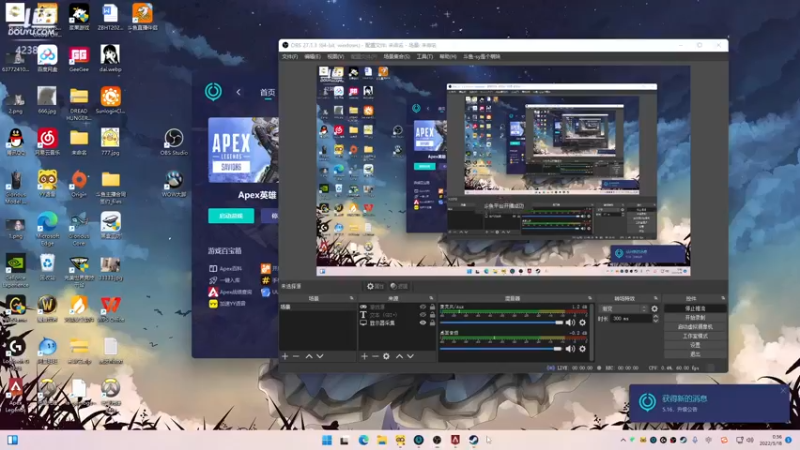Click 启动虚拟摄像机 button
The height and width of the screenshot is (450, 800).
(695, 327)
